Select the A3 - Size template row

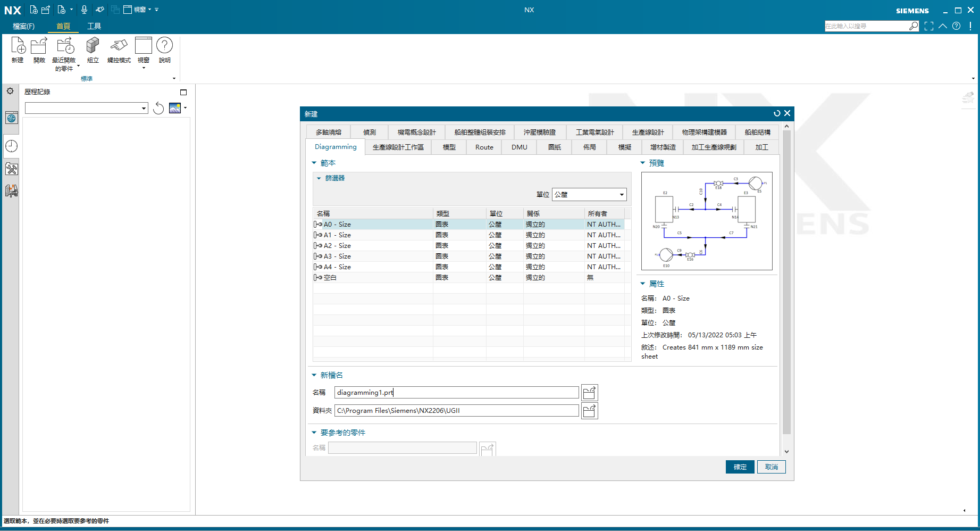(468, 256)
